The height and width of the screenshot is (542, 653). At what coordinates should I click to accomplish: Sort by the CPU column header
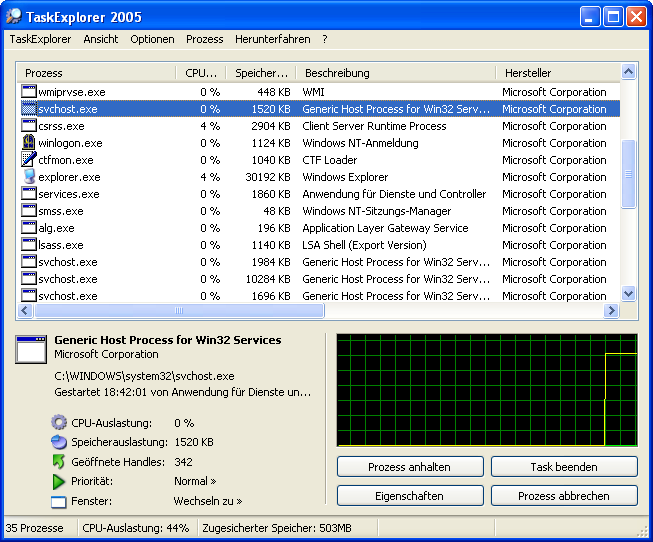pos(201,73)
